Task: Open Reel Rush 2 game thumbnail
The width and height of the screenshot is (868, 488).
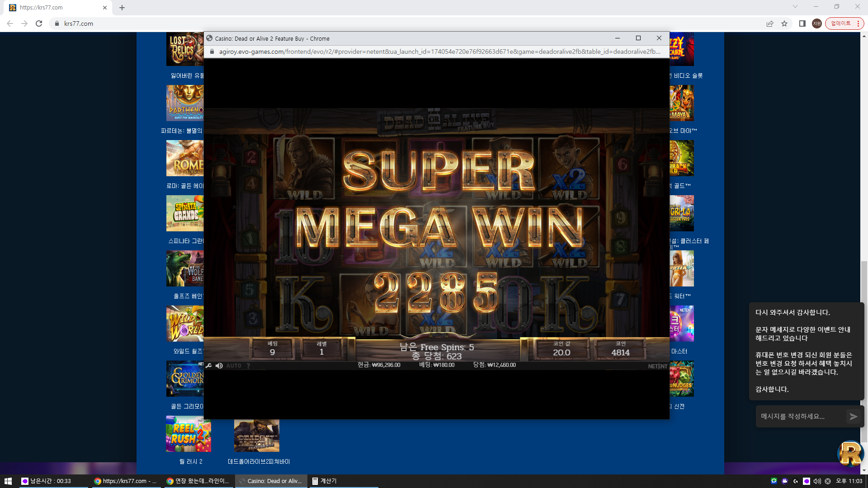Action: point(189,434)
